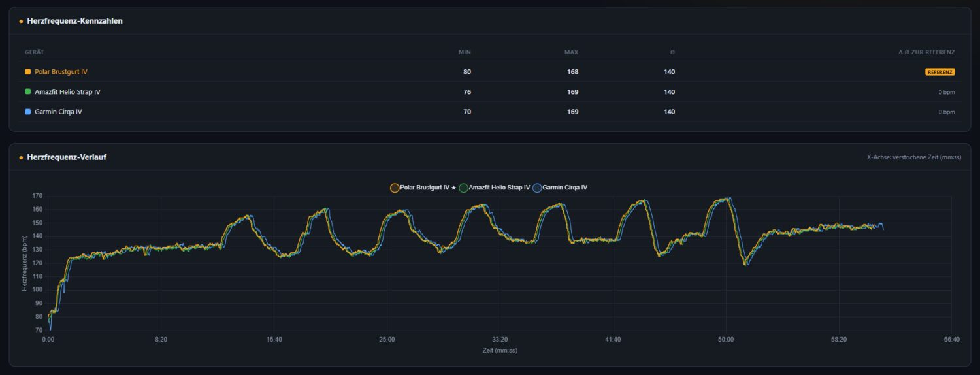Click Amazfit row 0 bpm delta

coord(947,92)
